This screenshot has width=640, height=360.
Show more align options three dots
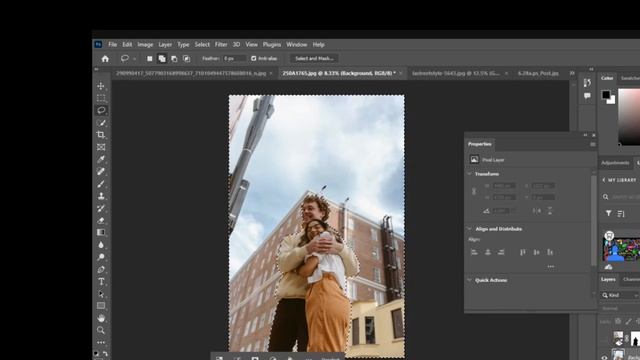coord(551,267)
